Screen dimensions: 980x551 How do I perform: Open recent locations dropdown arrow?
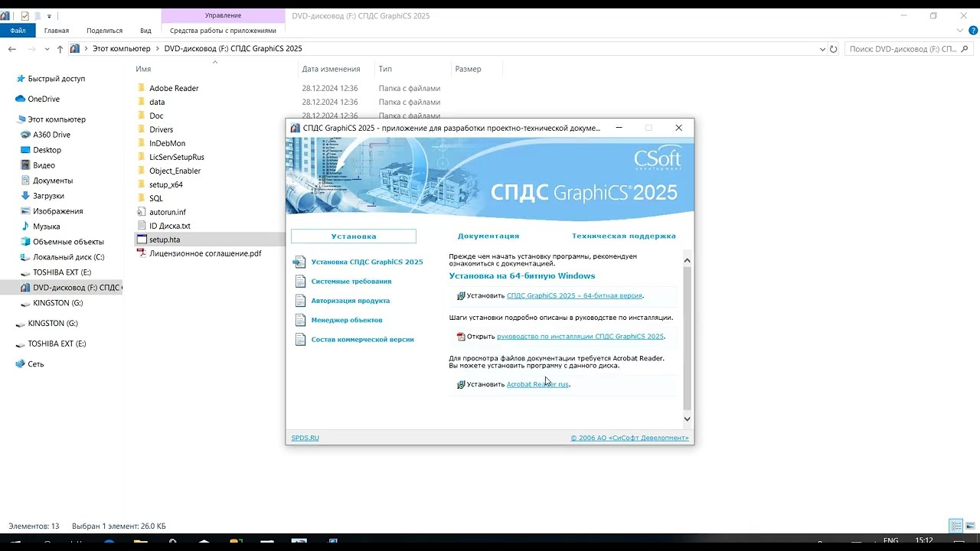pyautogui.click(x=47, y=49)
